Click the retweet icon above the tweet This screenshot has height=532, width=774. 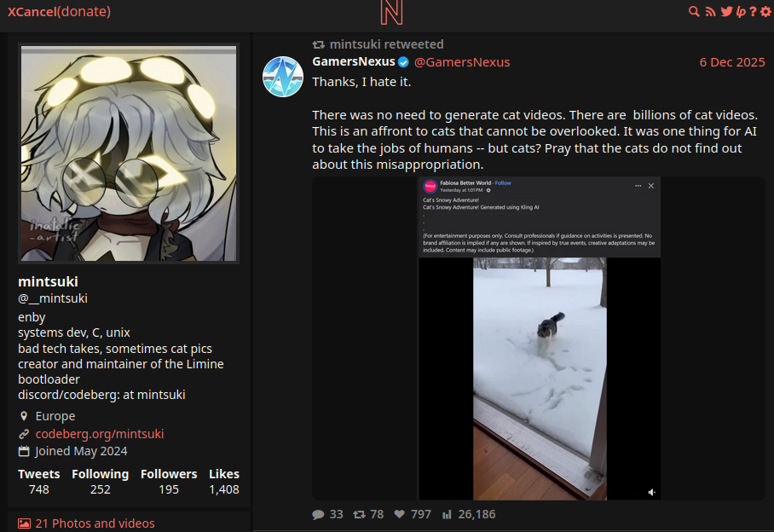[x=319, y=45]
